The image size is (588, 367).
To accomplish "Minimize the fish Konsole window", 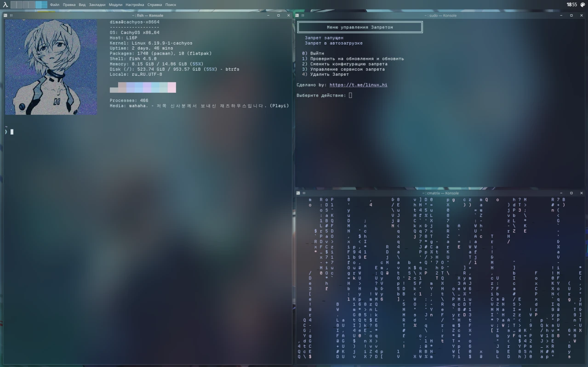I will [x=268, y=15].
